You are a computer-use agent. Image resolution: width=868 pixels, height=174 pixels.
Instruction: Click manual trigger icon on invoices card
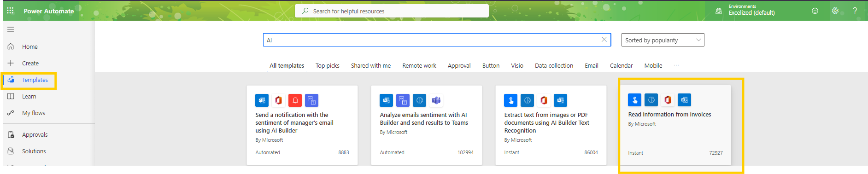click(x=634, y=99)
